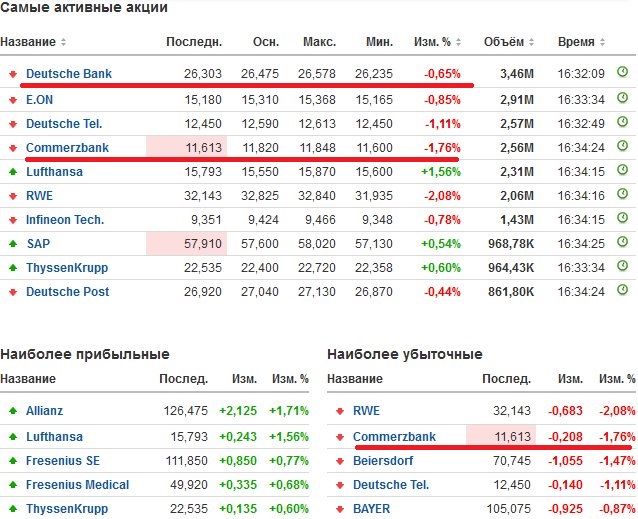638x519 pixels.
Task: Click the clock icon in Deutsche Bank row
Action: click(x=622, y=73)
